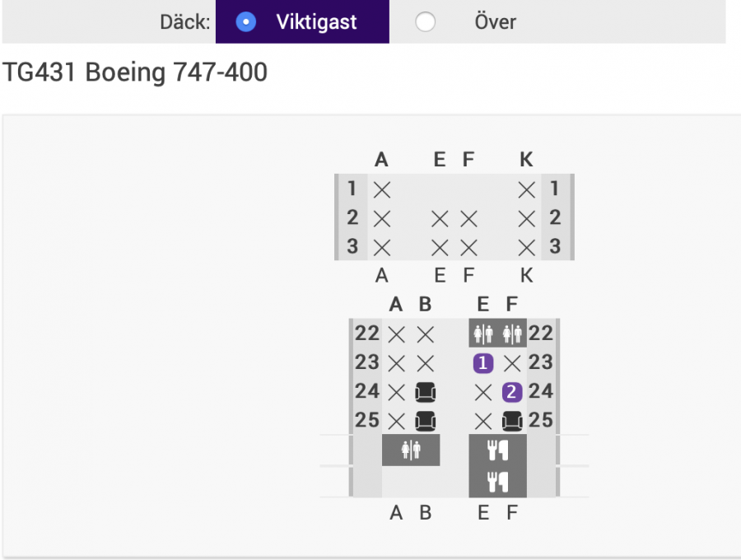Click the TG431 Boeing 747-400 heading
Viewport: 741px width, 560px height.
[135, 72]
